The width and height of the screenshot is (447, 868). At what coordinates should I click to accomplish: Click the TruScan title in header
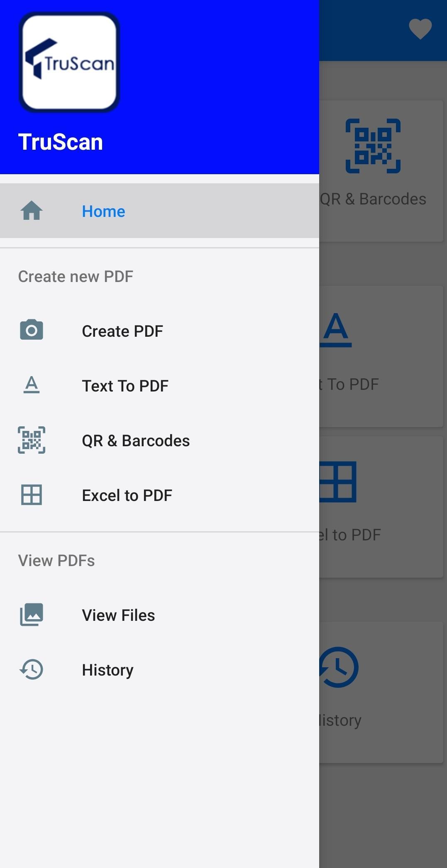point(61,142)
